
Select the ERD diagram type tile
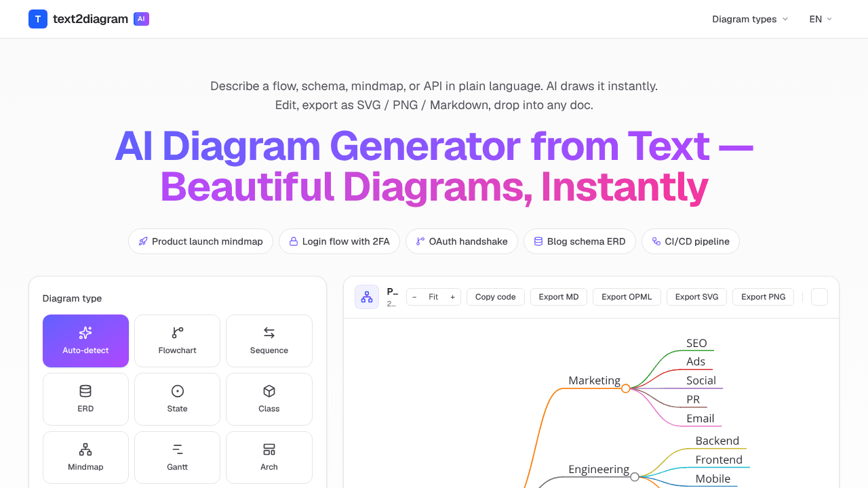pyautogui.click(x=85, y=399)
